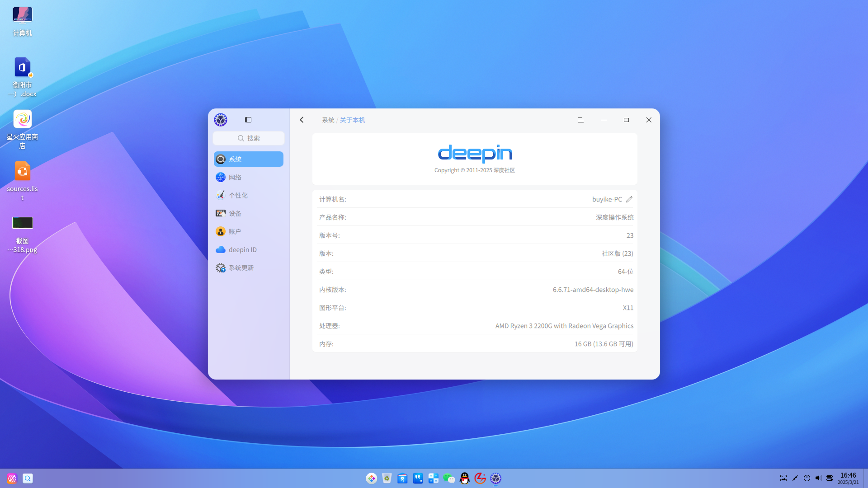
Task: Click the computer name buyike-PC
Action: pyautogui.click(x=607, y=199)
